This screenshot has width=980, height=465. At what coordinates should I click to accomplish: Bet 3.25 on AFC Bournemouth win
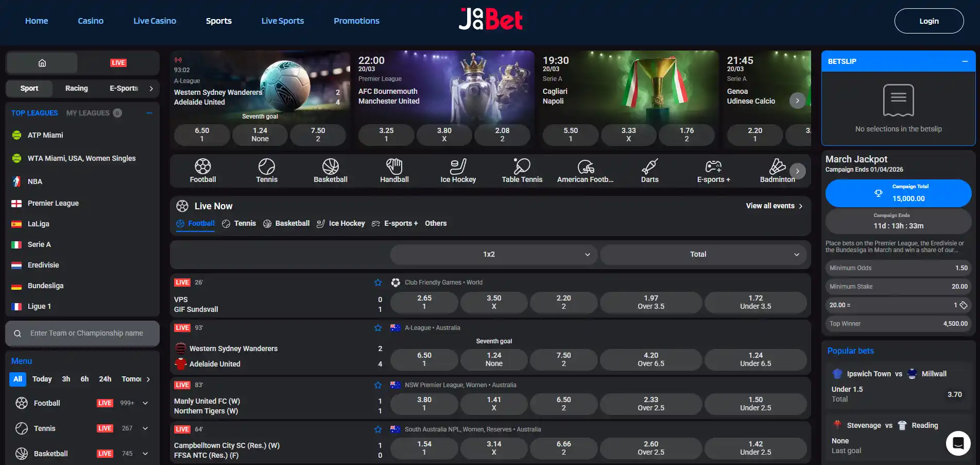point(386,135)
